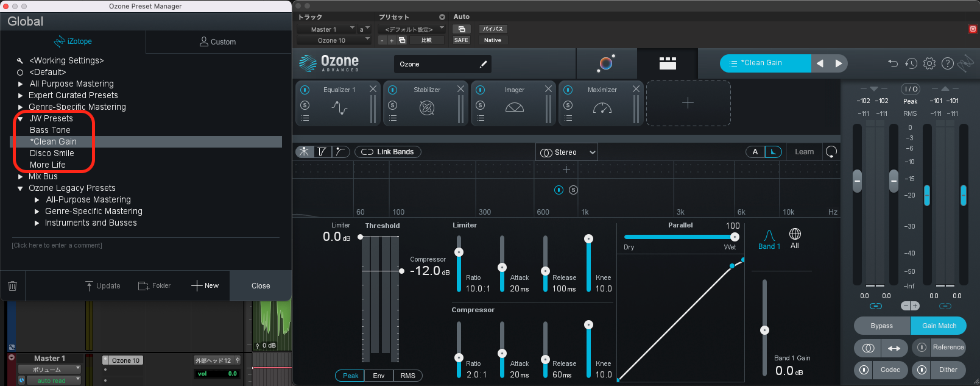980x386 pixels.
Task: Select the third dynamics mode icon
Action: pos(340,152)
